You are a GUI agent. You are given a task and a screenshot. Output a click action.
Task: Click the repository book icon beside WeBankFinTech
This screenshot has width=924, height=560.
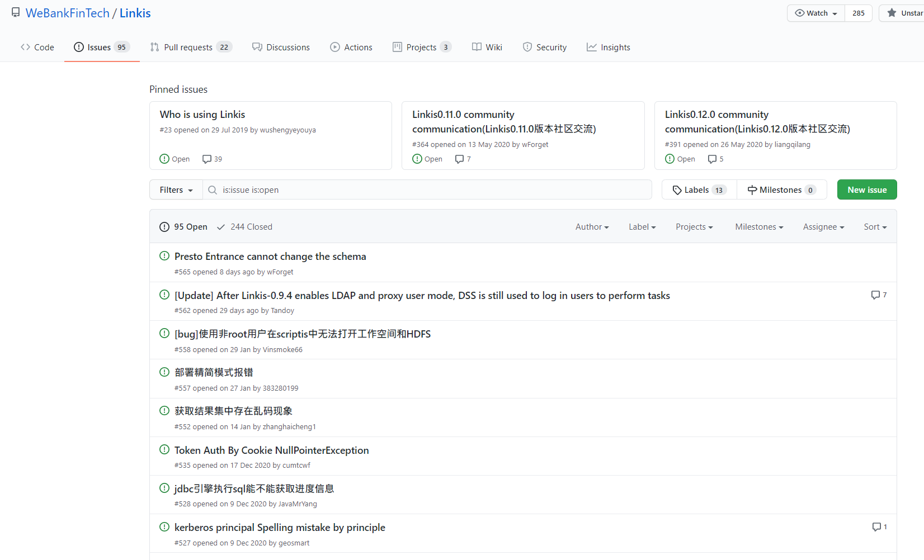pos(16,13)
